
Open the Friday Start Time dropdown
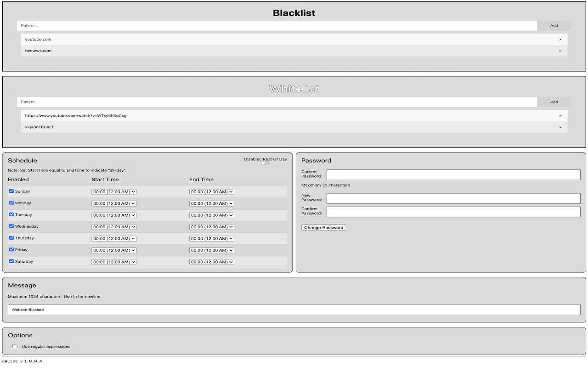click(x=113, y=250)
